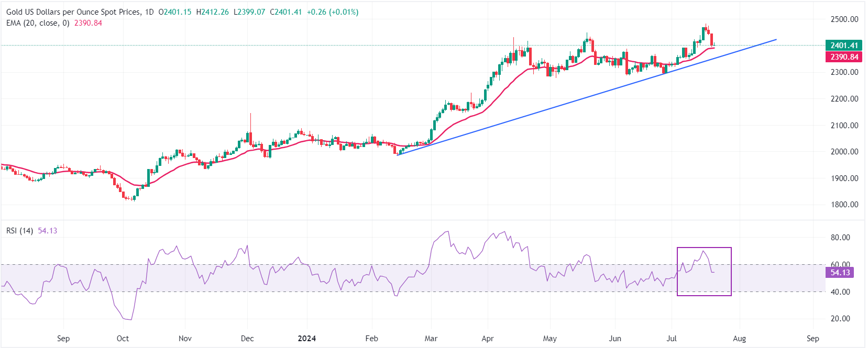The image size is (868, 348).
Task: Click the Aug marker on the time axis
Action: 739,339
